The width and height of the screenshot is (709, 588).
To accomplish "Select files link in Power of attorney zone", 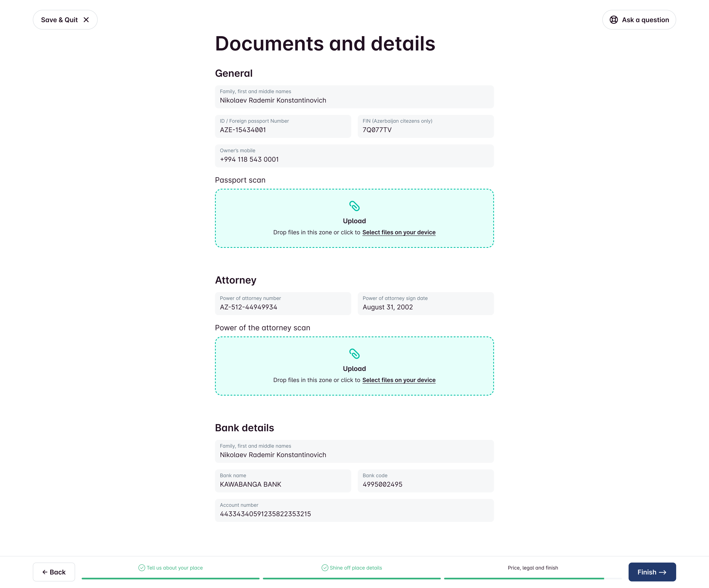I will point(399,380).
